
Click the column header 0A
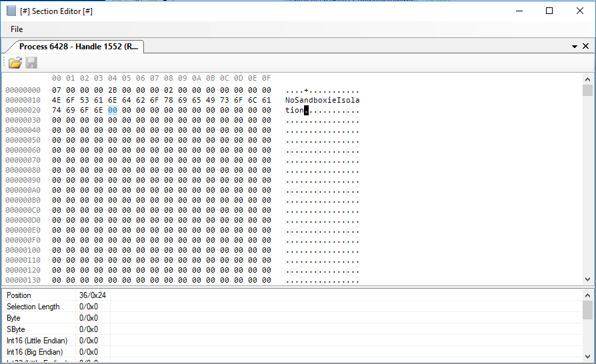[x=197, y=78]
